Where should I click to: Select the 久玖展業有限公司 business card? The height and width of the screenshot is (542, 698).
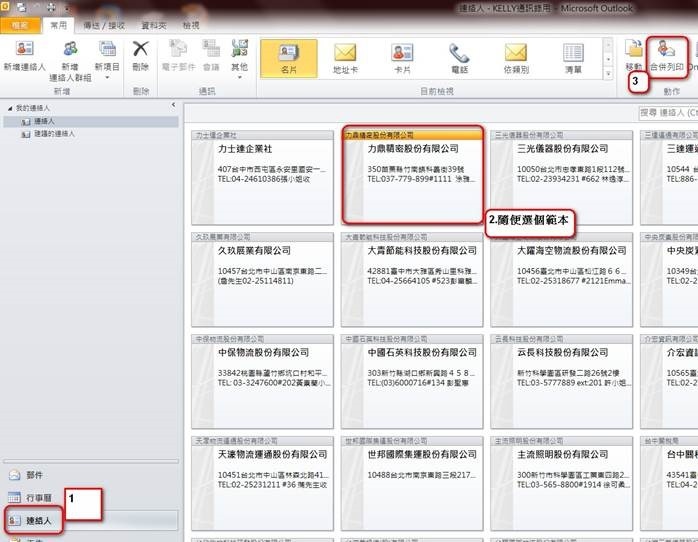coord(262,279)
